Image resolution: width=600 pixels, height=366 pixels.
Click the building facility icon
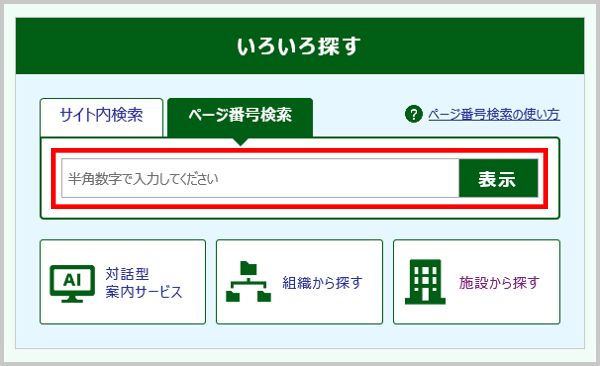point(425,282)
